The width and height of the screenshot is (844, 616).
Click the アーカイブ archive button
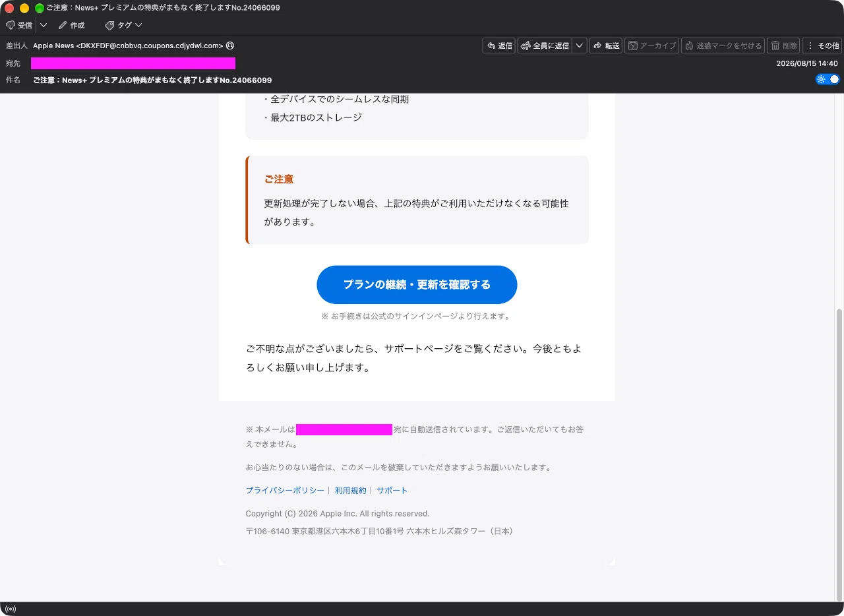pyautogui.click(x=652, y=46)
